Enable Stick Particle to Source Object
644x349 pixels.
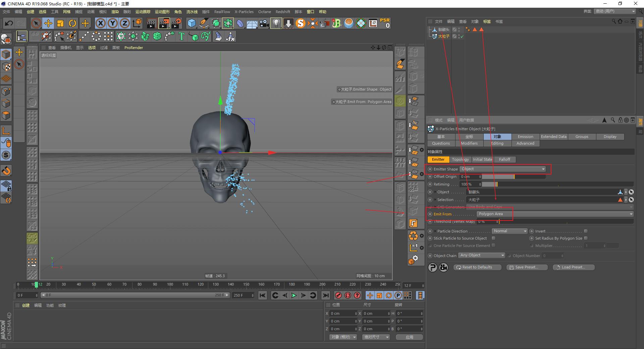pos(493,238)
